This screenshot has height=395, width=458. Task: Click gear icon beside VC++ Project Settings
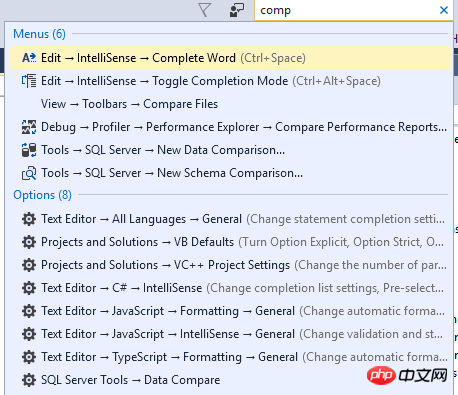pos(29,265)
